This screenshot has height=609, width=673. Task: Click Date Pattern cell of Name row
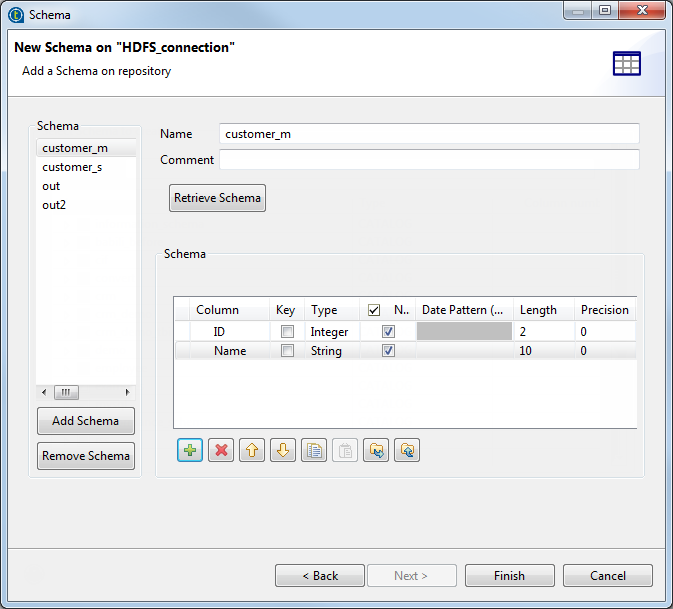[x=464, y=351]
